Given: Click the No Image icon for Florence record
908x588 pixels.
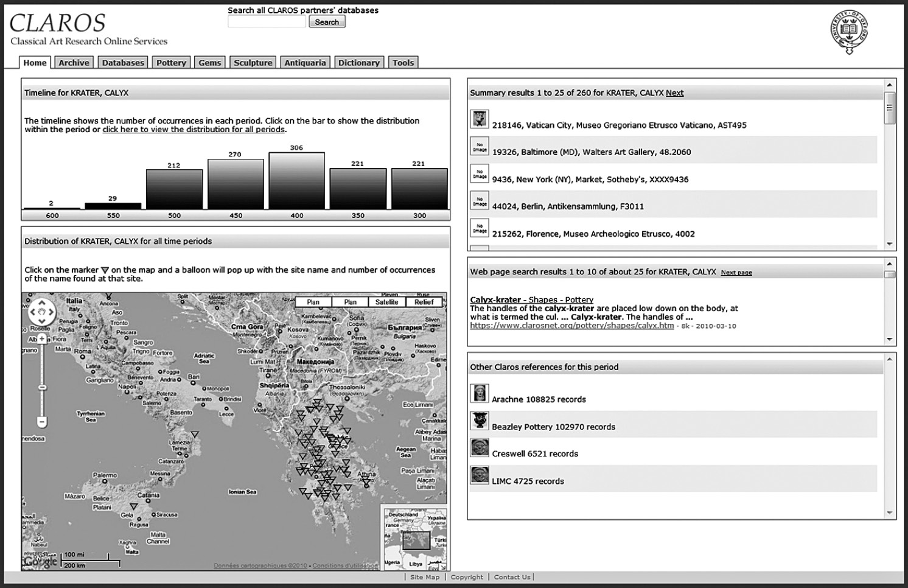Looking at the screenshot, I should 480,228.
